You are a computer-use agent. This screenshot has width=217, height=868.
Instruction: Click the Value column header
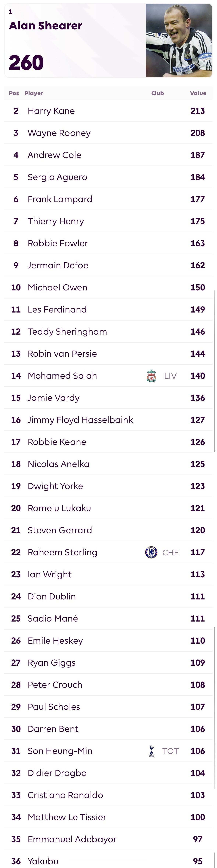[198, 93]
